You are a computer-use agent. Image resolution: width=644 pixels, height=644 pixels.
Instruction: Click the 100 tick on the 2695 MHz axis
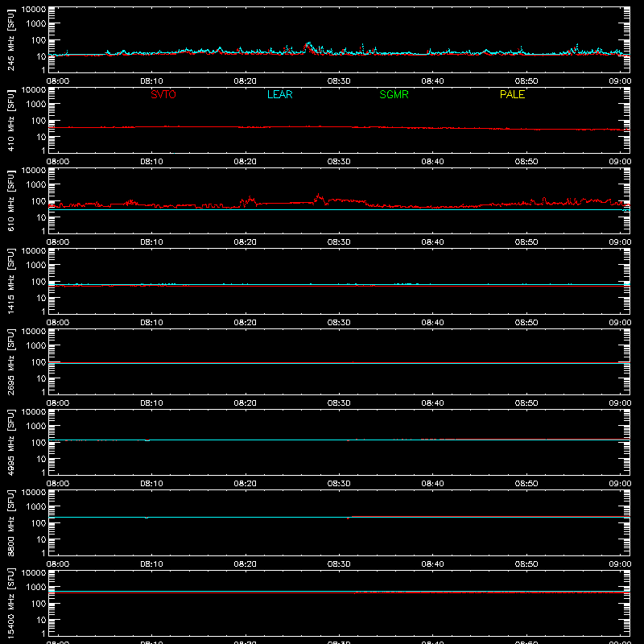39,362
